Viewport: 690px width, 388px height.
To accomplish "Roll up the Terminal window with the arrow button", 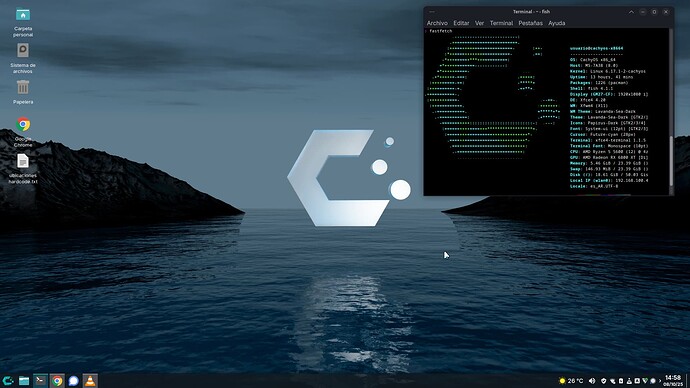I will click(631, 12).
